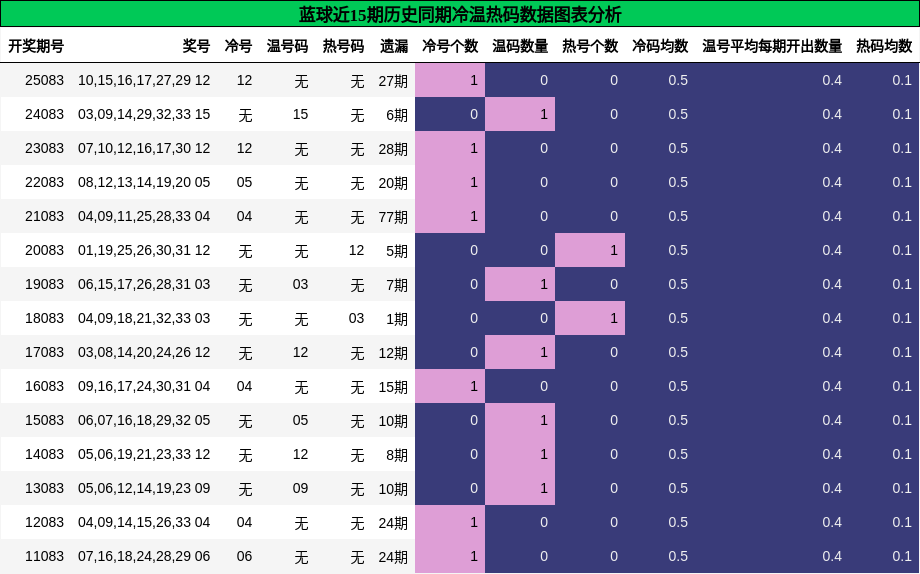Select the 热号码 column header
Viewport: 920px width, 574px height.
(343, 46)
